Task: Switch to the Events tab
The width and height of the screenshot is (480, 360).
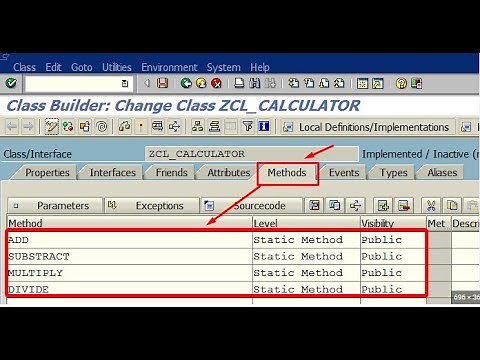Action: [344, 173]
